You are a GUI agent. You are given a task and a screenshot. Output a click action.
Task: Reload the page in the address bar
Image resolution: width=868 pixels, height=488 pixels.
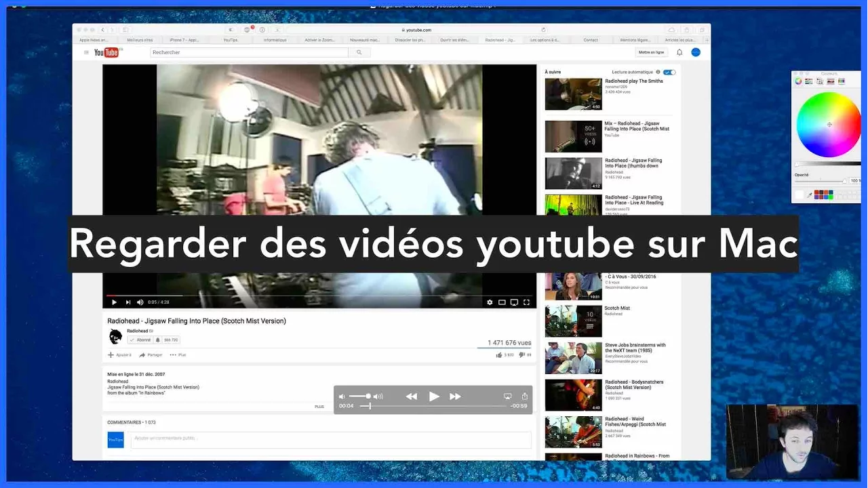pos(543,30)
